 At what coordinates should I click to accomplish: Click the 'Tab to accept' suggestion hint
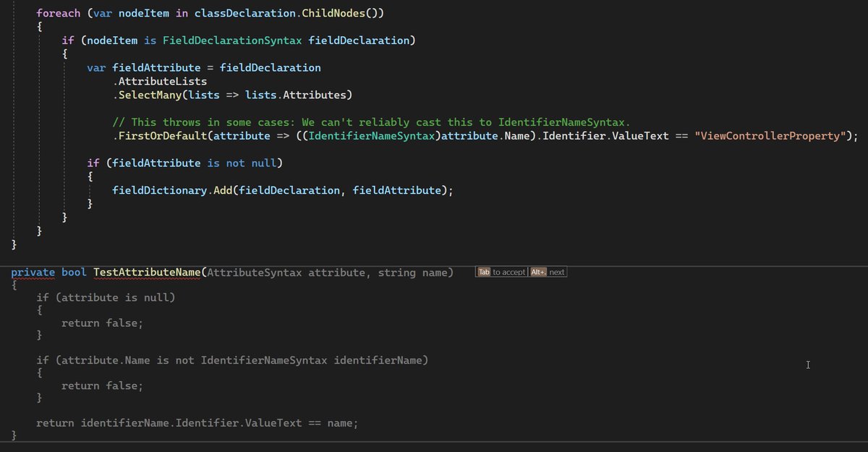(x=502, y=272)
